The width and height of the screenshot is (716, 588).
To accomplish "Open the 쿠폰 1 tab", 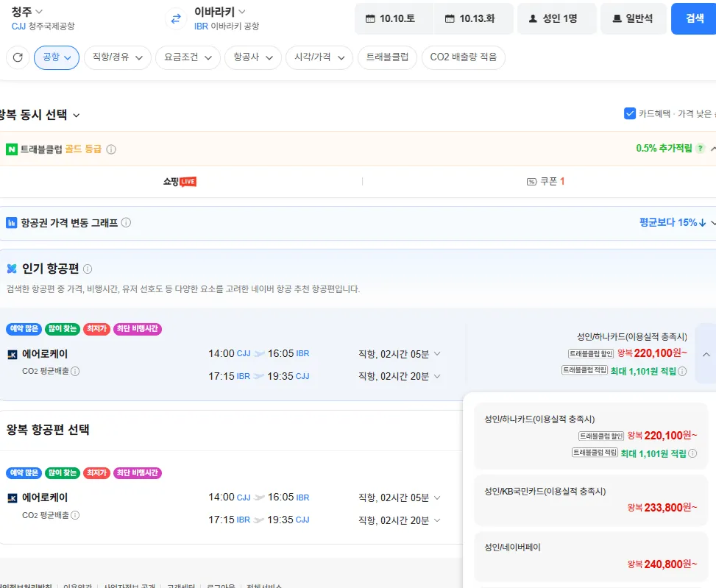I will click(x=546, y=182).
